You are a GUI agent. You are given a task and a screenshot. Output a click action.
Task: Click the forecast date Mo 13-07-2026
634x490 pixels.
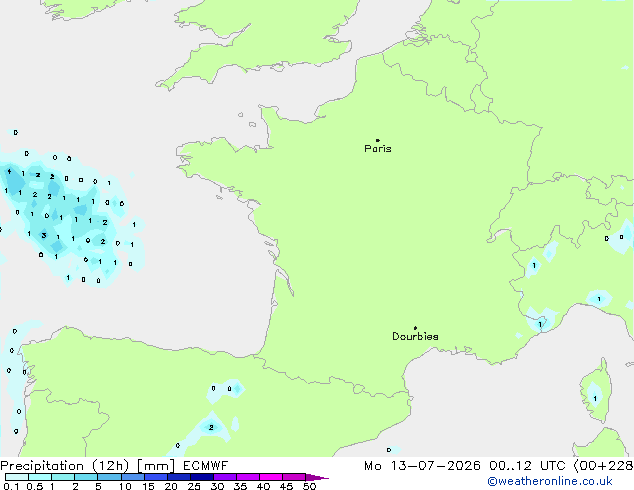pyautogui.click(x=422, y=466)
